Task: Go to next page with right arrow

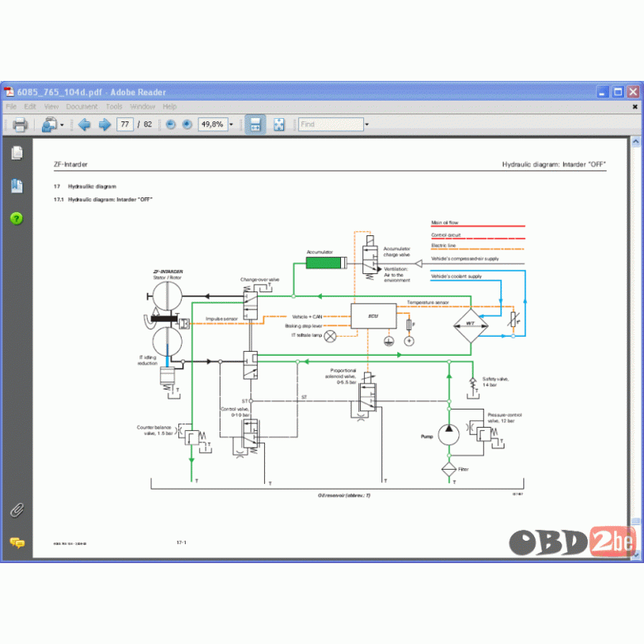Action: [x=105, y=124]
